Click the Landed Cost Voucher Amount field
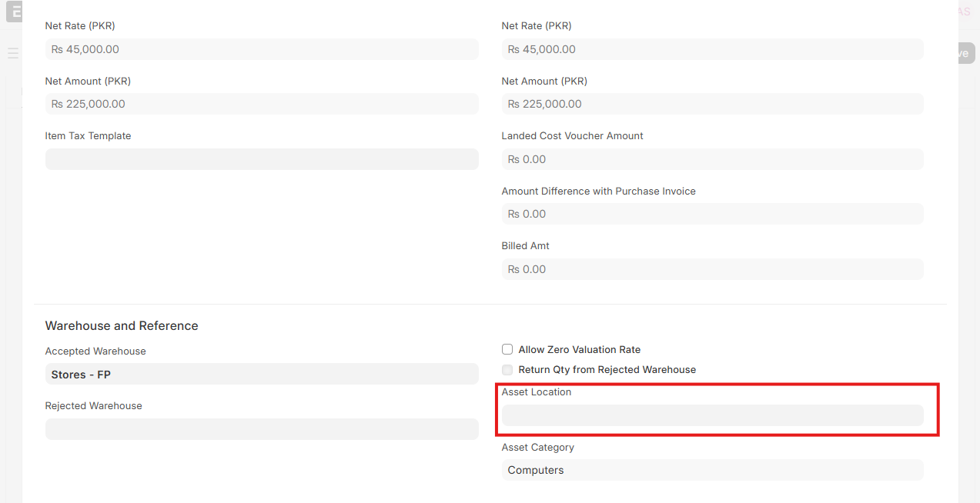The image size is (980, 503). [x=712, y=159]
